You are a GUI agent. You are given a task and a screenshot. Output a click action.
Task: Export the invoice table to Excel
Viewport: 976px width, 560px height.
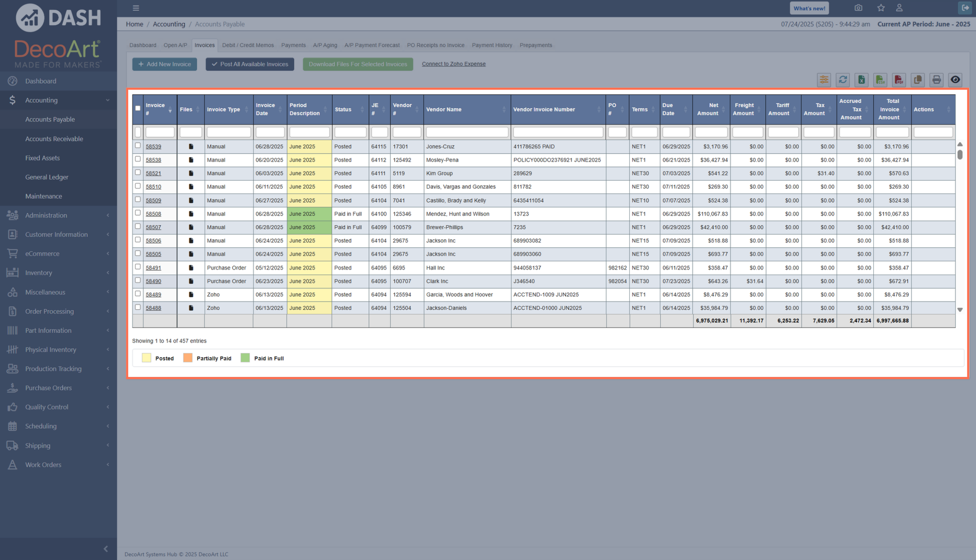862,80
